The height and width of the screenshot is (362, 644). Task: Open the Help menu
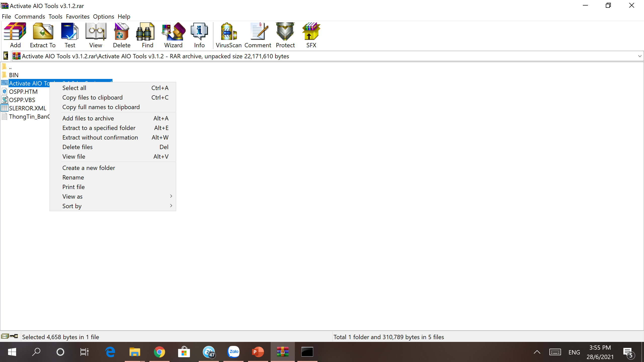point(124,17)
